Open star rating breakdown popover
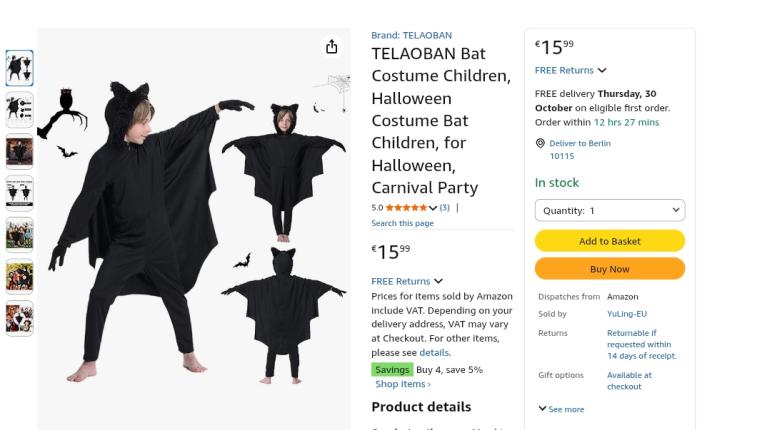Image resolution: width=762 pixels, height=430 pixels. pyautogui.click(x=433, y=208)
